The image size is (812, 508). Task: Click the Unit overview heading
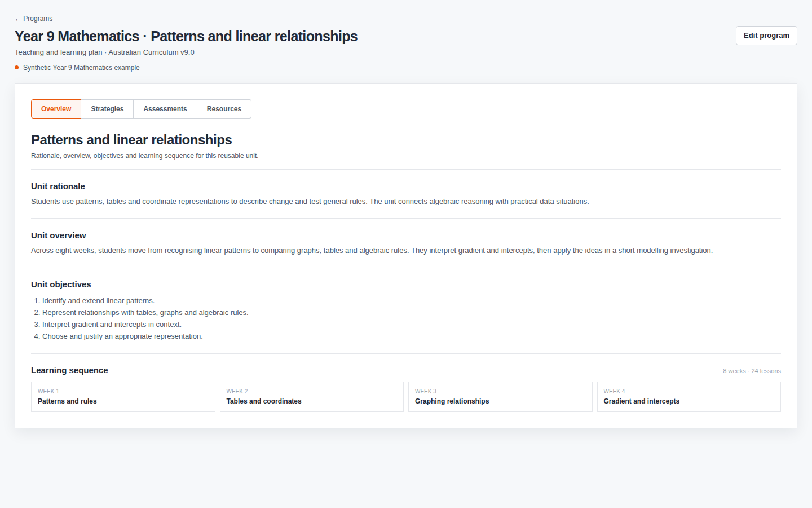point(59,235)
